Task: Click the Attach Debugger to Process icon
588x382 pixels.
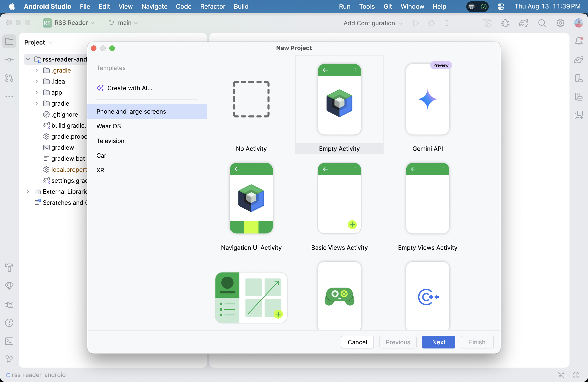Action: (x=505, y=23)
